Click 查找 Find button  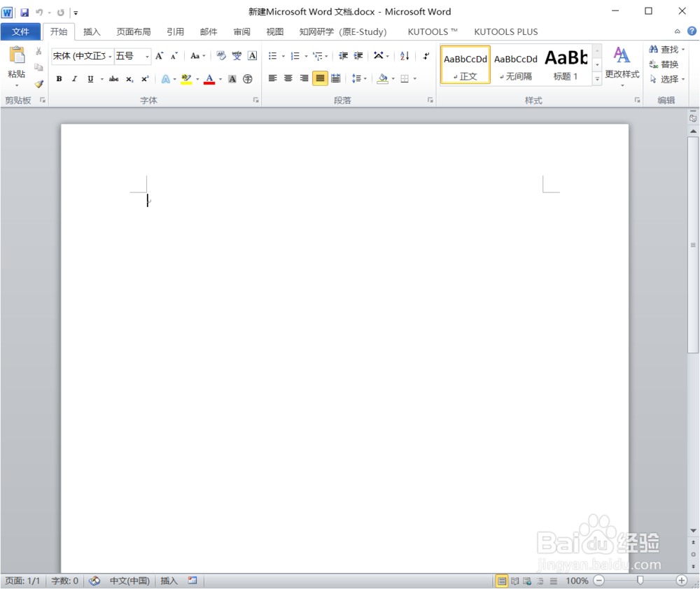[x=666, y=50]
